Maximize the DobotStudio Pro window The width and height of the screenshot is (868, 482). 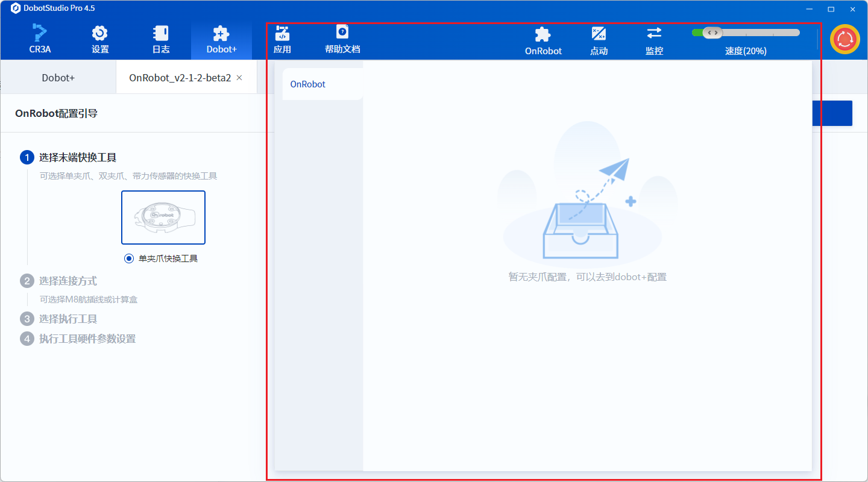pos(831,8)
